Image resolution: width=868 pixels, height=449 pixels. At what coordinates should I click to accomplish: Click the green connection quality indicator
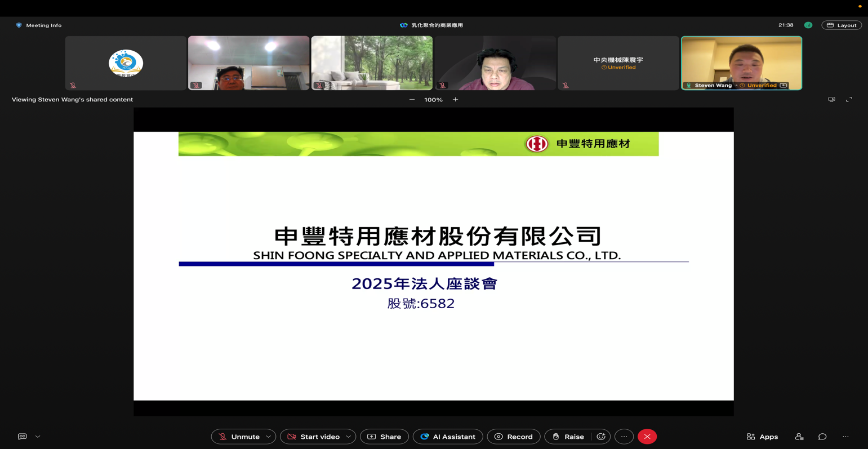[808, 25]
